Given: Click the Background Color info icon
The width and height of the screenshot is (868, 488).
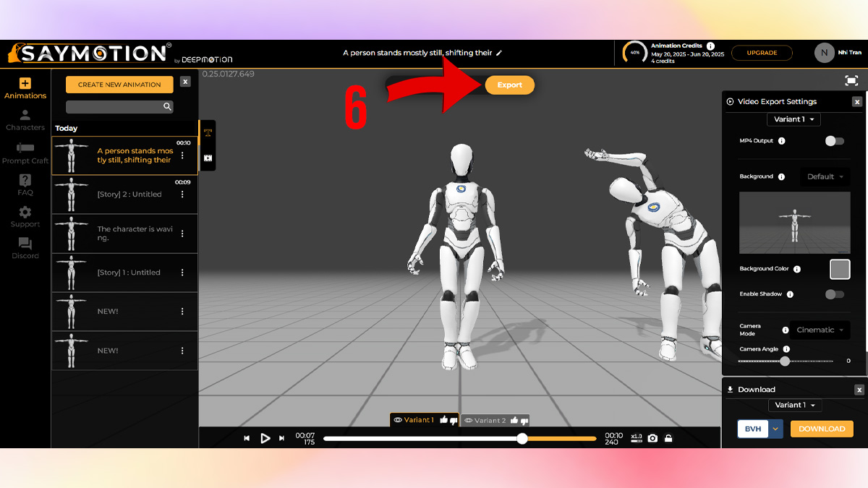Looking at the screenshot, I should pyautogui.click(x=797, y=269).
